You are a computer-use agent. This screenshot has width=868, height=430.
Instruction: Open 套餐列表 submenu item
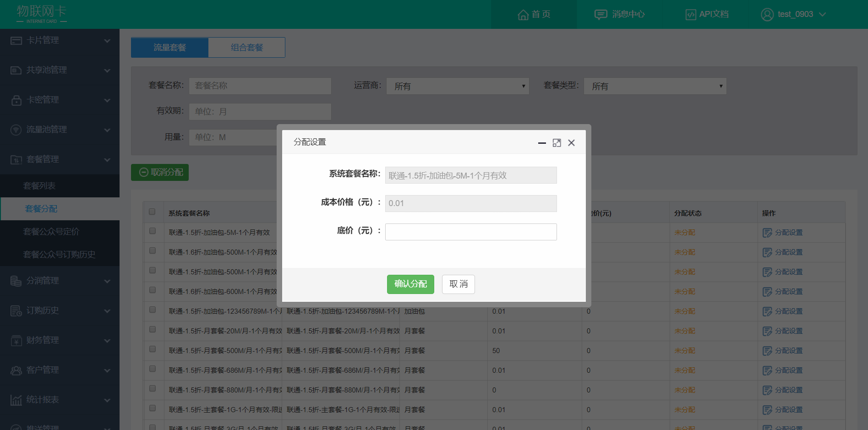point(60,186)
